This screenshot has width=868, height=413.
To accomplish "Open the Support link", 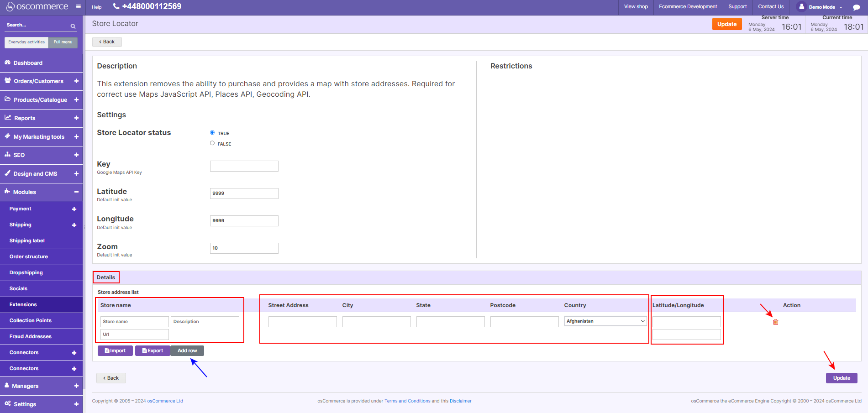I will tap(737, 6).
